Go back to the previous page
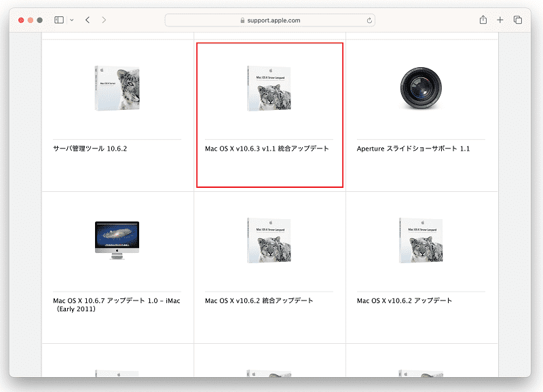The image size is (543, 392). click(x=88, y=20)
